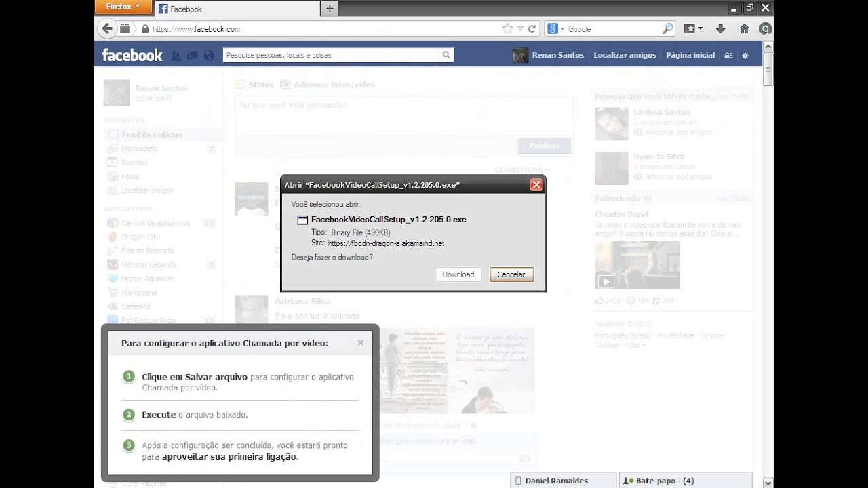
Task: Open the privacy shortcuts icon
Action: click(x=728, y=56)
